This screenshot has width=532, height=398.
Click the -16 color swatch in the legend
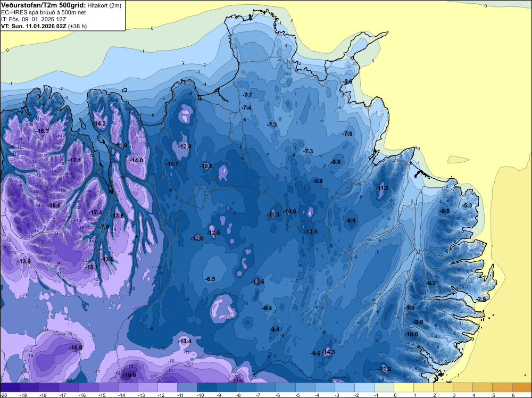tap(88, 387)
